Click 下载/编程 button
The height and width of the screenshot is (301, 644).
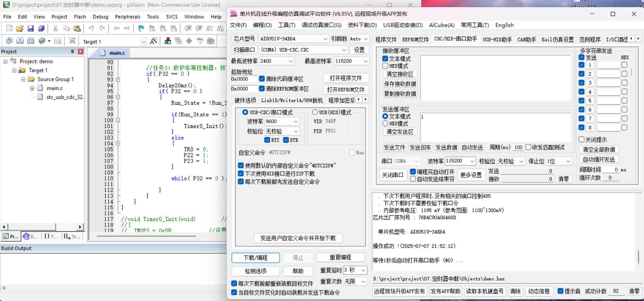256,258
